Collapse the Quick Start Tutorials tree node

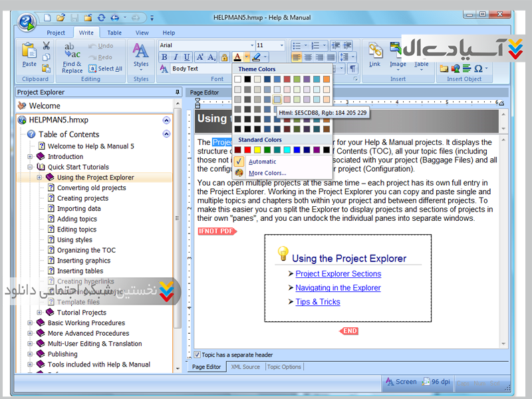[30, 167]
